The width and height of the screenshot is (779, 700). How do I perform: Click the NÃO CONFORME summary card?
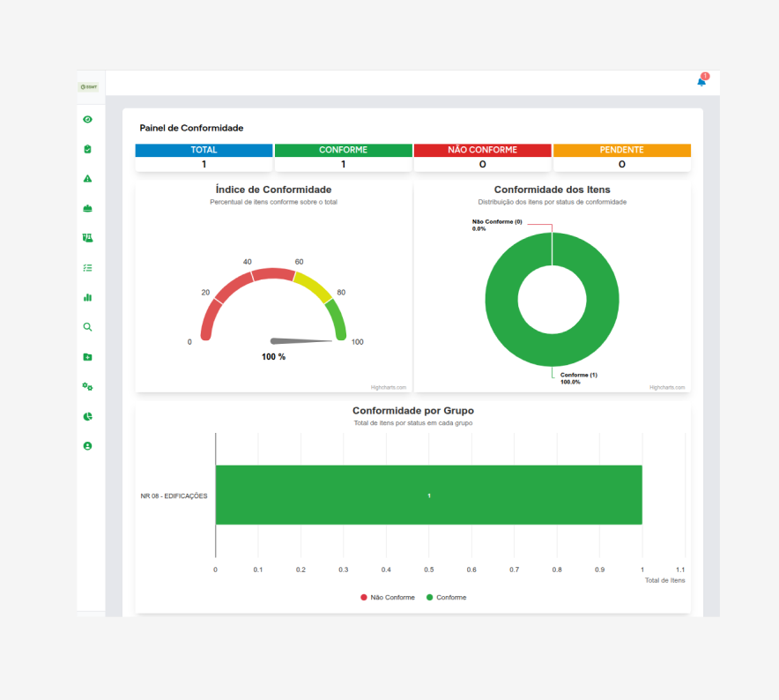point(482,158)
